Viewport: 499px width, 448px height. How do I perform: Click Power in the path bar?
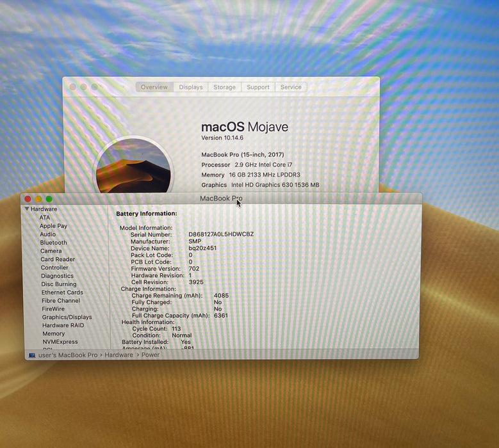tap(151, 355)
